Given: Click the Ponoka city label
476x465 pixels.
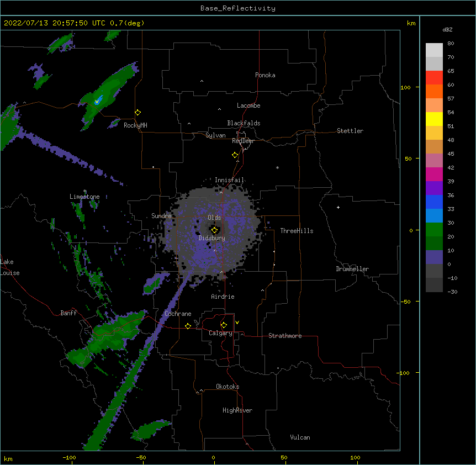Looking at the screenshot, I should pyautogui.click(x=265, y=75).
